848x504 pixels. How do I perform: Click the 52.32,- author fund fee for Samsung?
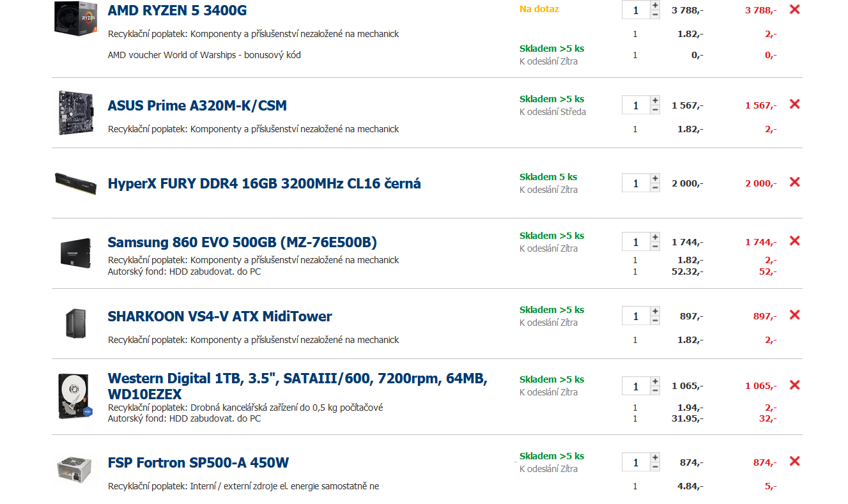pos(688,271)
